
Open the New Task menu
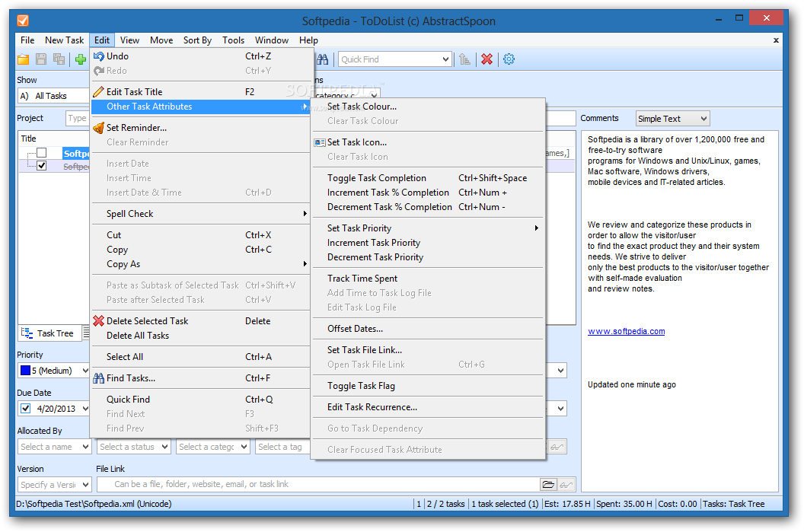(64, 40)
